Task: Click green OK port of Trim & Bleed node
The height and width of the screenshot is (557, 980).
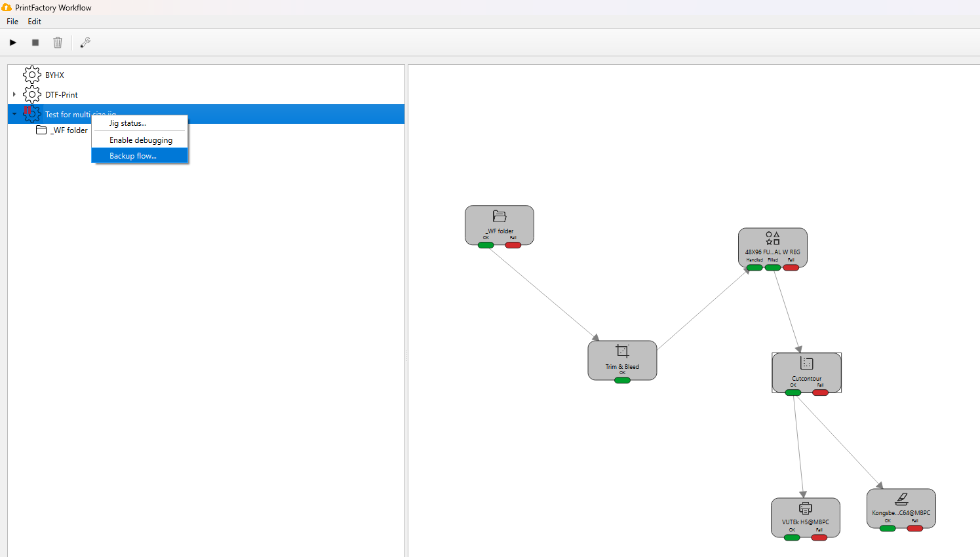Action: (622, 380)
